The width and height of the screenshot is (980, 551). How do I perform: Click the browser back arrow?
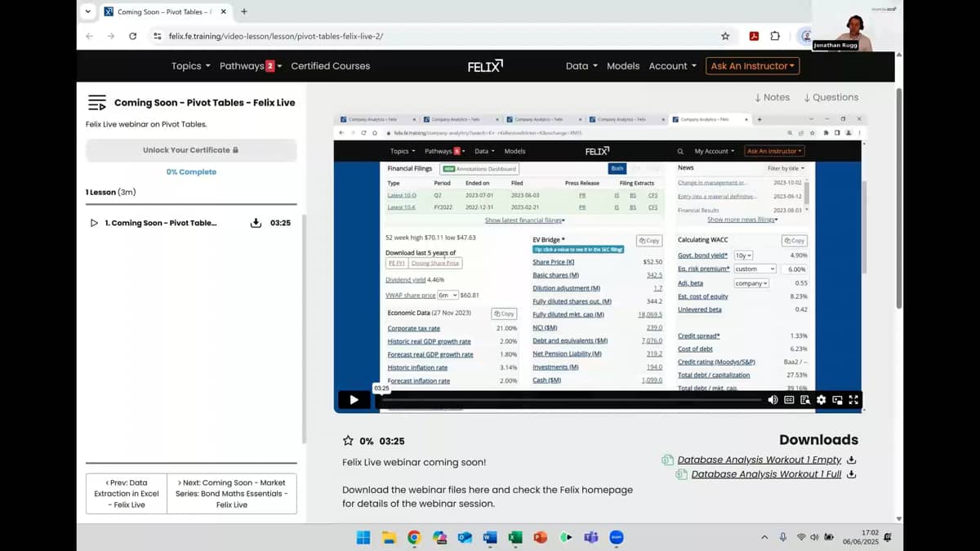click(x=89, y=36)
